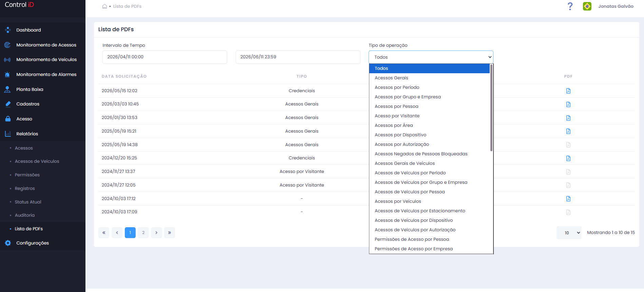
Task: Click the Monitoramento de Acessos radar icon
Action: point(7,45)
